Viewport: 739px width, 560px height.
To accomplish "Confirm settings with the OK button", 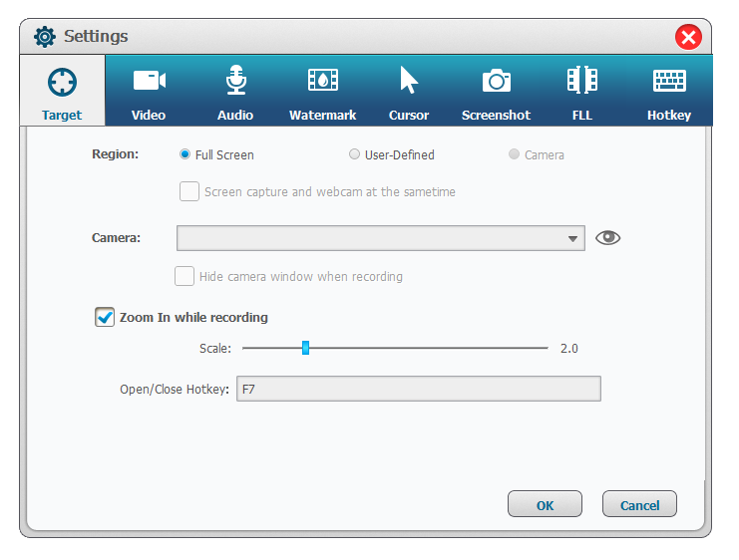I will (545, 504).
